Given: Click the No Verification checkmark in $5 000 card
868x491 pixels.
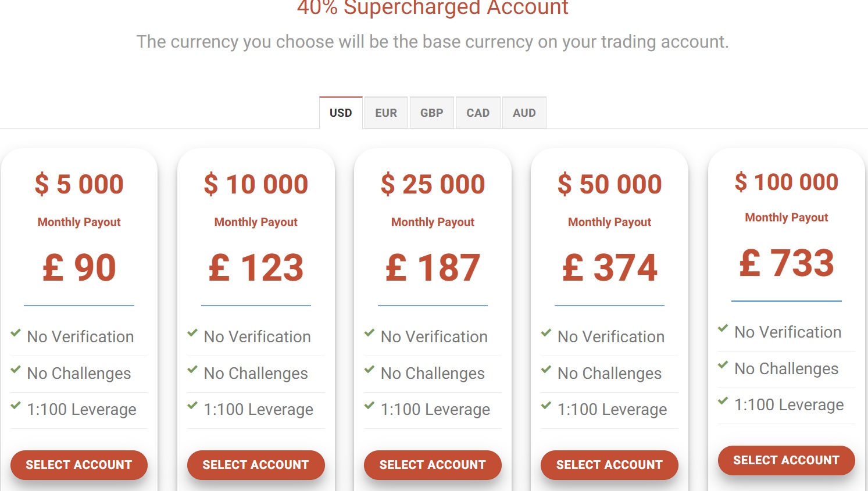Looking at the screenshot, I should pyautogui.click(x=16, y=333).
